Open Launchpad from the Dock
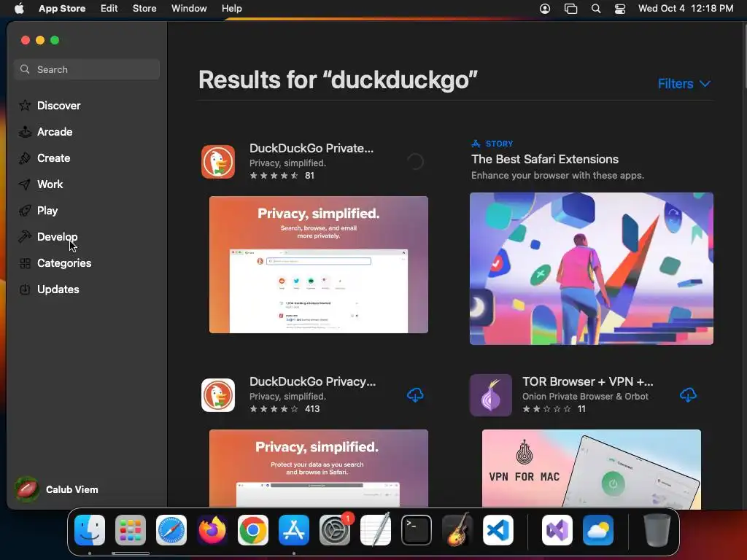 (131, 530)
